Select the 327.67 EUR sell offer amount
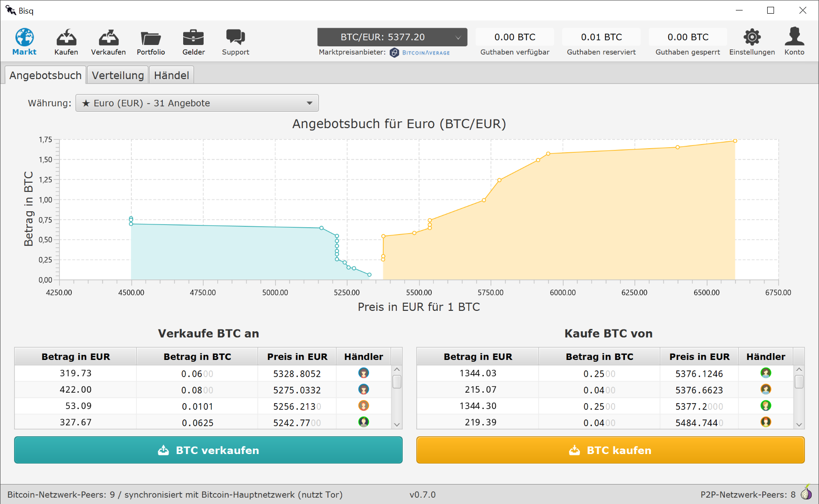 pyautogui.click(x=75, y=422)
